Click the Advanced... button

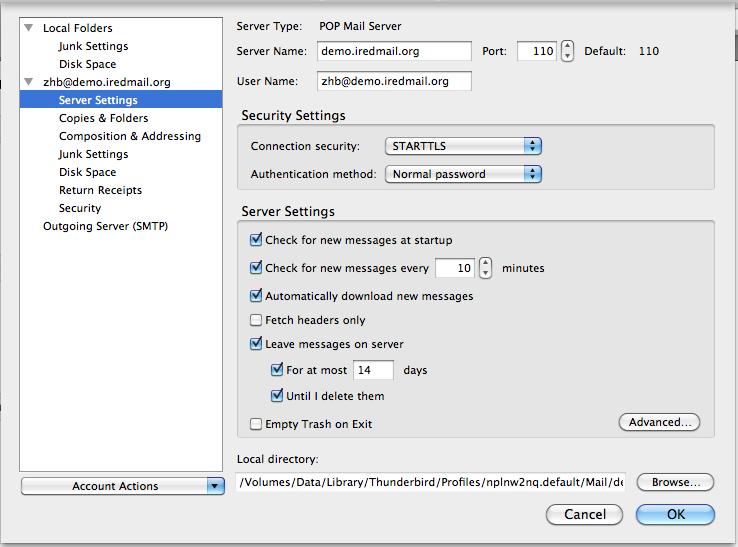(659, 422)
